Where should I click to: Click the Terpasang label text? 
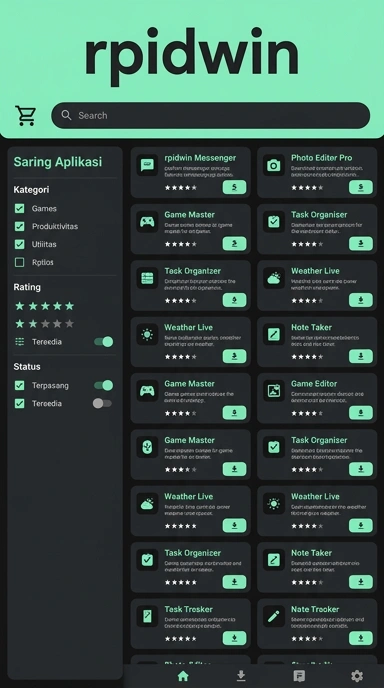click(x=50, y=386)
